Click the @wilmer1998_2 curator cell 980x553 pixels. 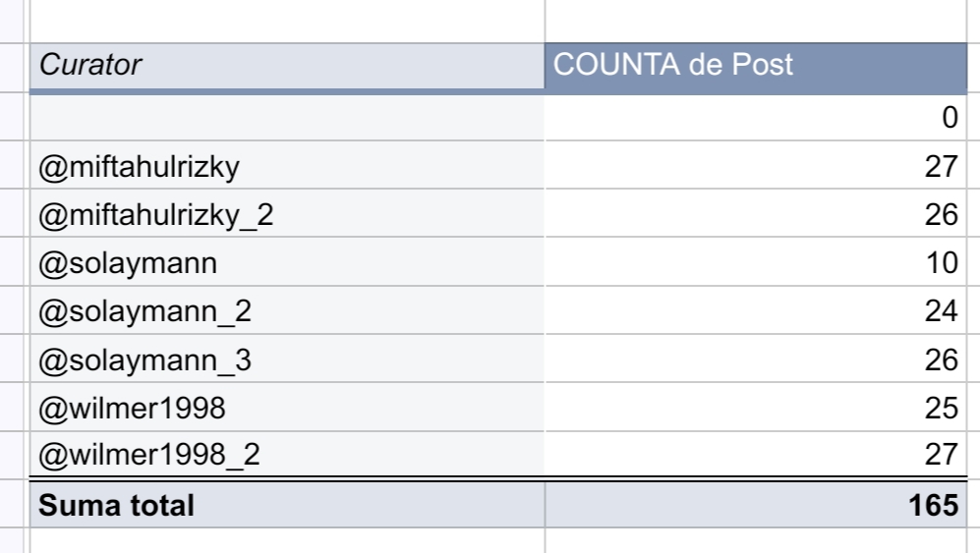pos(287,454)
